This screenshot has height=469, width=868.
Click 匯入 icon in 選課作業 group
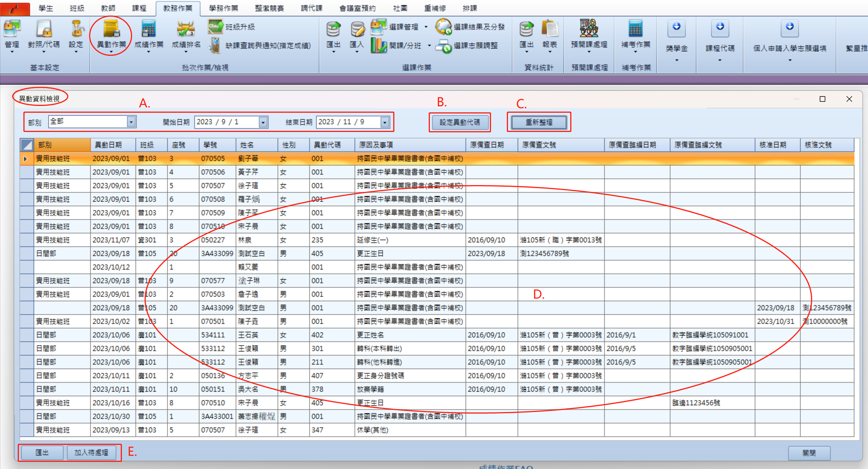(x=357, y=29)
